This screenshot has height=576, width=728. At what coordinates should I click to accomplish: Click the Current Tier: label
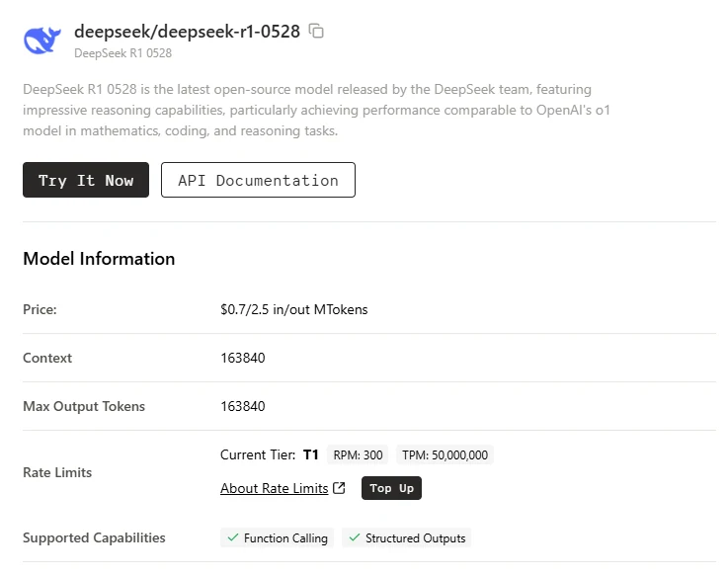258,454
